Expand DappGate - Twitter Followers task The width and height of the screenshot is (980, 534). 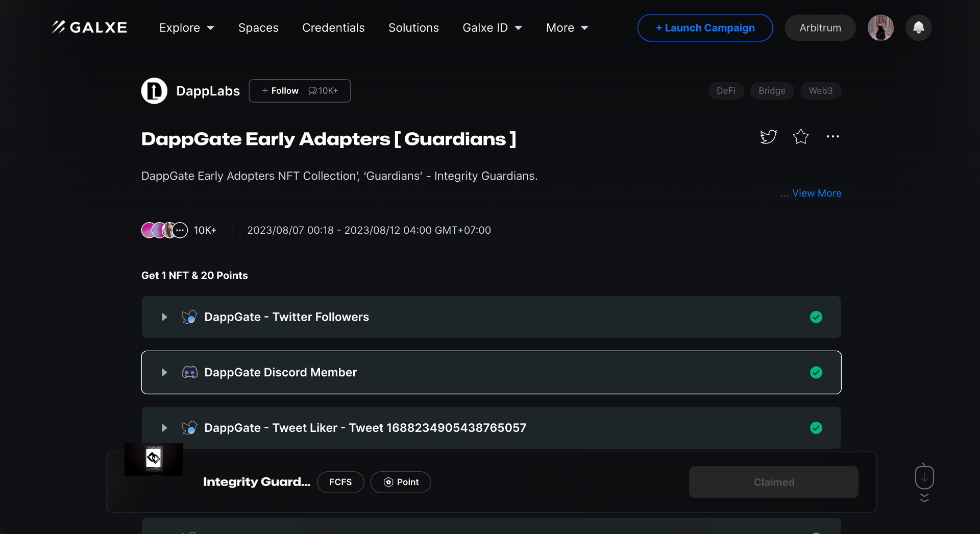click(491, 317)
